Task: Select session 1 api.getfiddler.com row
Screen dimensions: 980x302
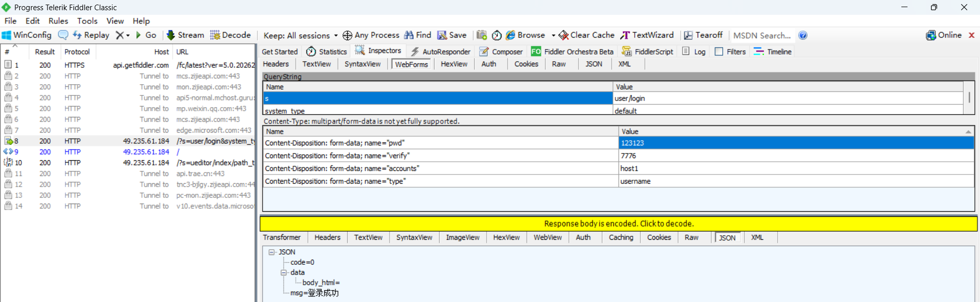Action: click(128, 65)
